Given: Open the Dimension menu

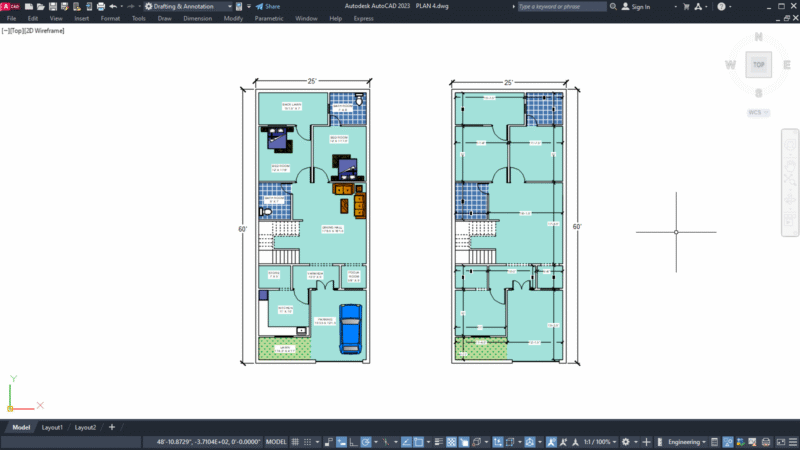Looking at the screenshot, I should (197, 18).
